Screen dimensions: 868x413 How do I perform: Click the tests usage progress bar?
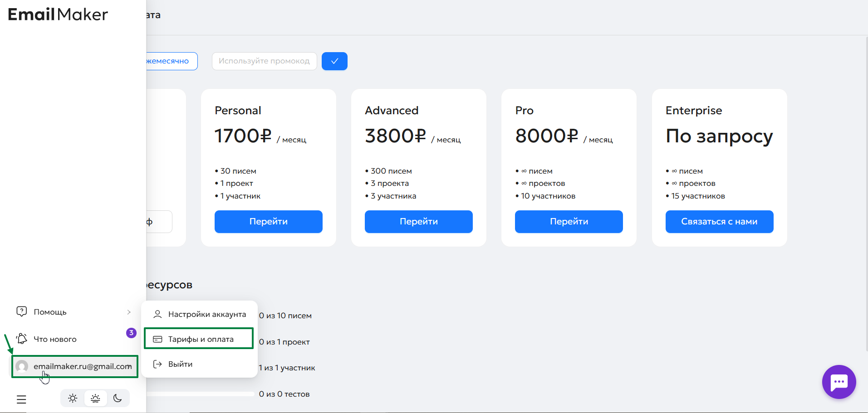200,394
